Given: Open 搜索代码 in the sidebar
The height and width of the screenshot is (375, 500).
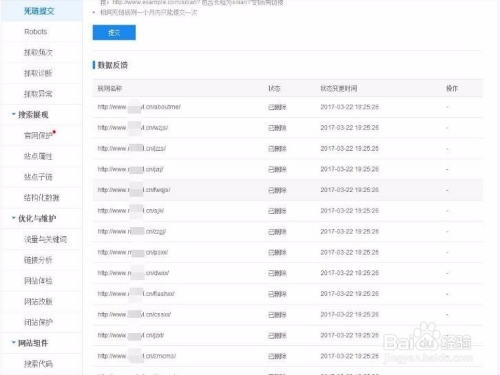Looking at the screenshot, I should (38, 364).
